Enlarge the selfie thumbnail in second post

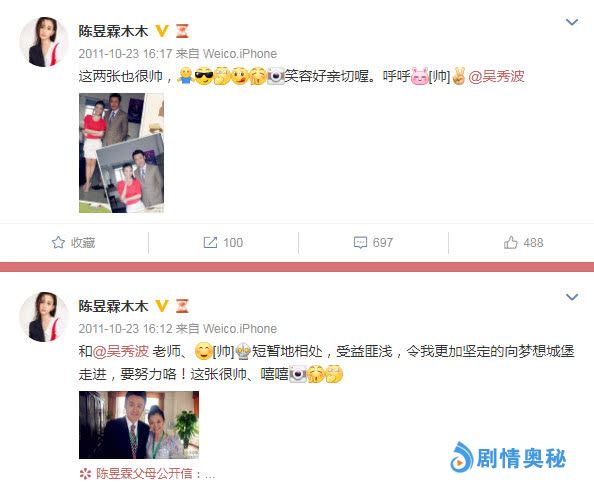click(x=139, y=425)
